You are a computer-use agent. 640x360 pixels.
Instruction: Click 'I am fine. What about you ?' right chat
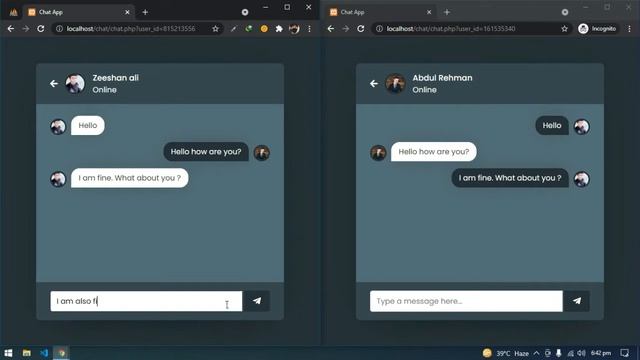tap(510, 178)
